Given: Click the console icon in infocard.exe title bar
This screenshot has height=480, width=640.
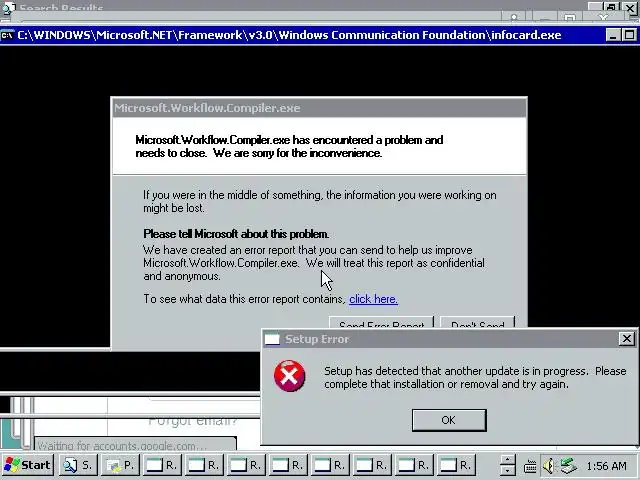Looking at the screenshot, I should (x=7, y=35).
